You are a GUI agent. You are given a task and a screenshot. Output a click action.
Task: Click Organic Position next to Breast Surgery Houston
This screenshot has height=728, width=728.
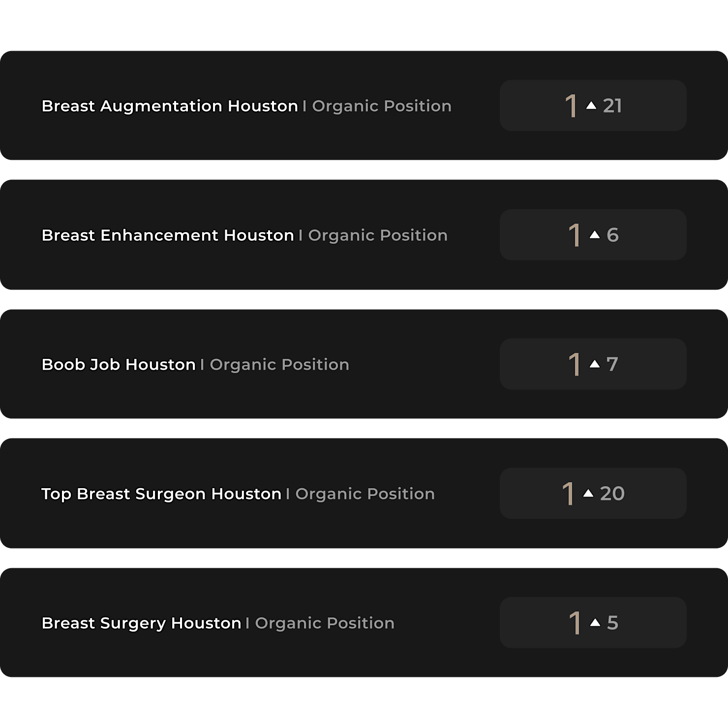(325, 623)
